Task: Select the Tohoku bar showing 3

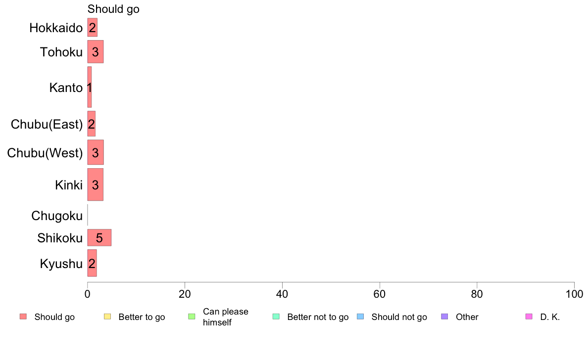Action: pyautogui.click(x=95, y=52)
